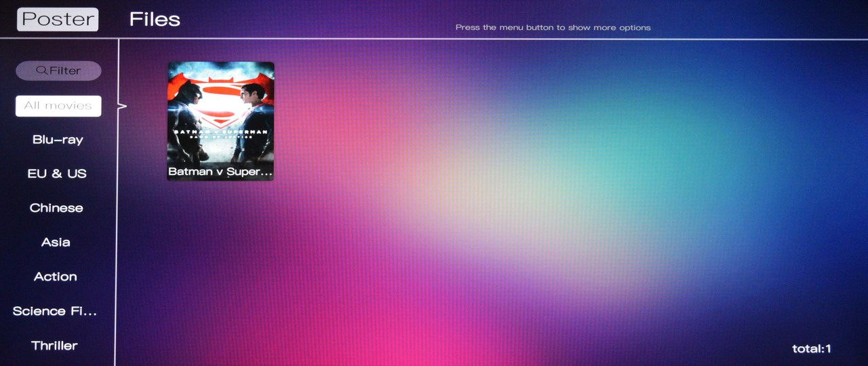The image size is (868, 366).
Task: Click the total:1 counter text
Action: point(812,349)
